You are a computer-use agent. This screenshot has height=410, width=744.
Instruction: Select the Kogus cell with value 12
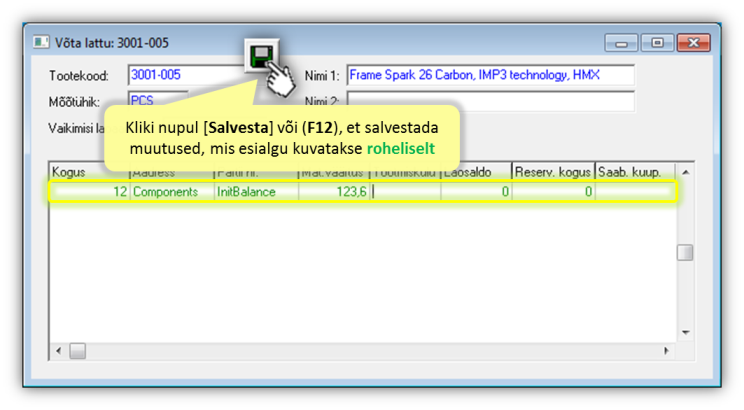coord(90,192)
